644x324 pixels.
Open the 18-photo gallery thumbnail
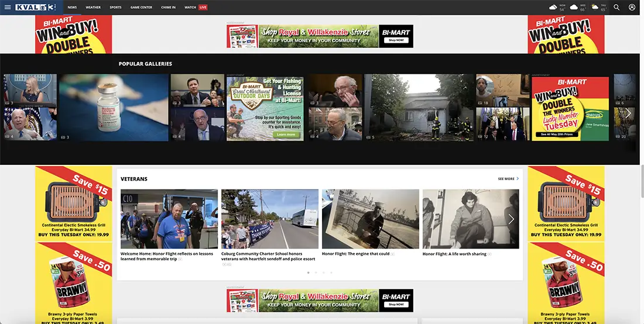coord(503,90)
